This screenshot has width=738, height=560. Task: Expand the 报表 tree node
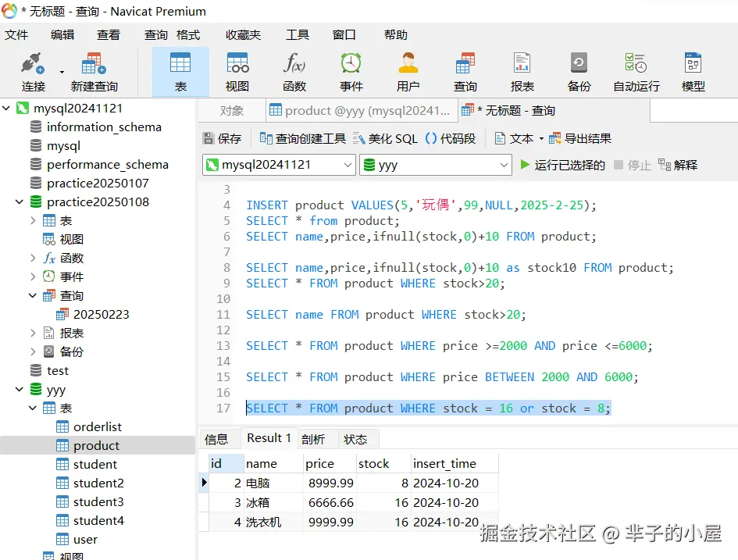pos(33,334)
